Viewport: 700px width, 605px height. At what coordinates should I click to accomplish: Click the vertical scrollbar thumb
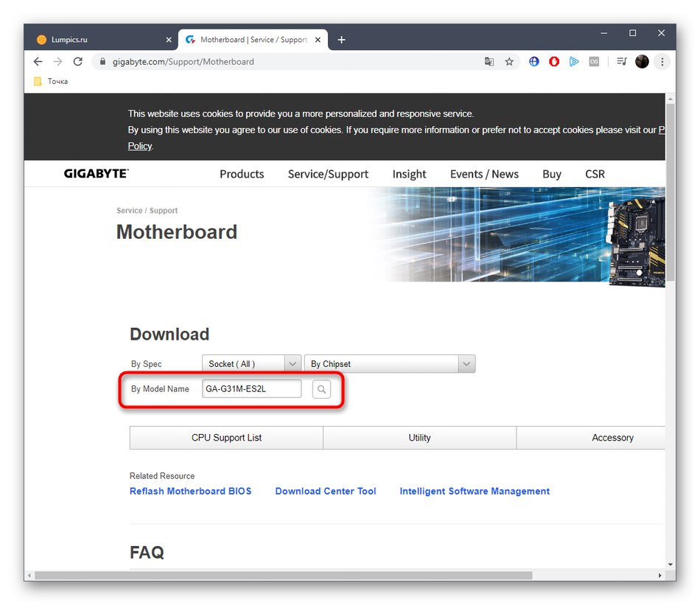coord(670,192)
